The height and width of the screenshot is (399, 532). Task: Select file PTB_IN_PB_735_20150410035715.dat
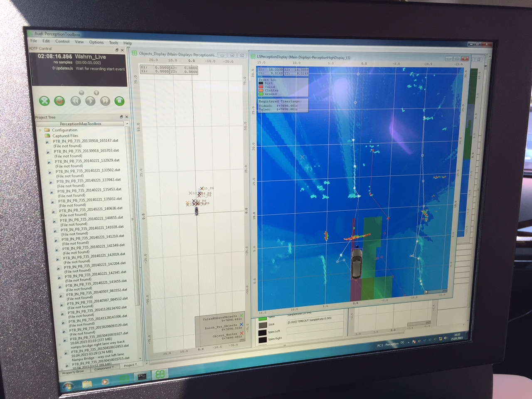[101, 361]
